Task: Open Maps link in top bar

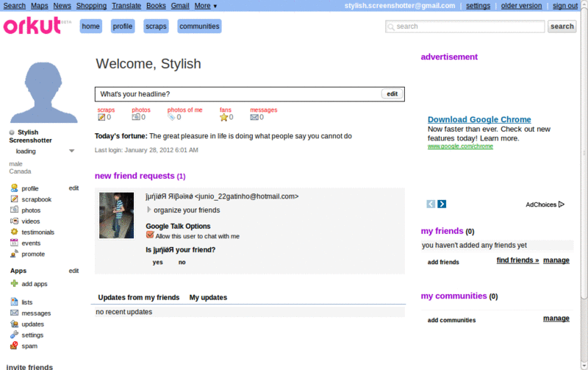Action: tap(40, 6)
